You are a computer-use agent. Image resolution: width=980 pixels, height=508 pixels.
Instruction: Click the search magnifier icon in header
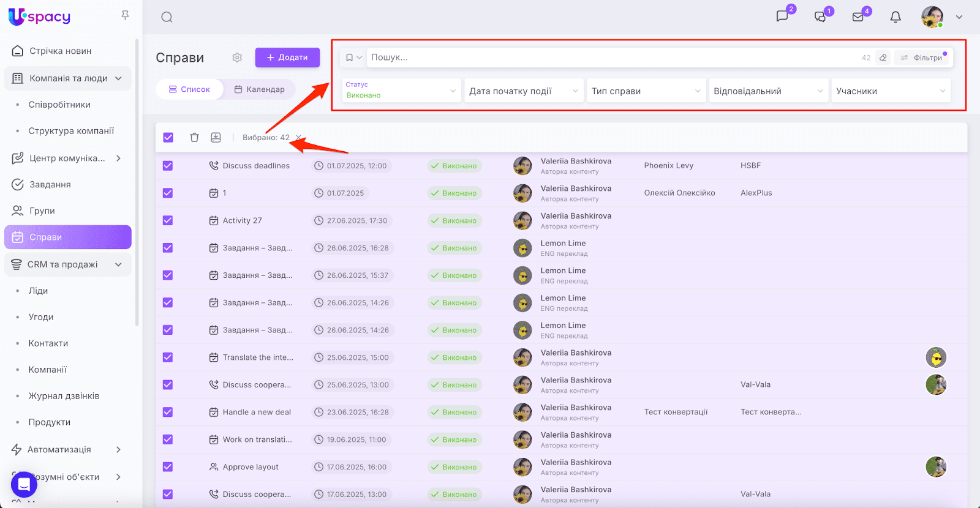coord(167,17)
